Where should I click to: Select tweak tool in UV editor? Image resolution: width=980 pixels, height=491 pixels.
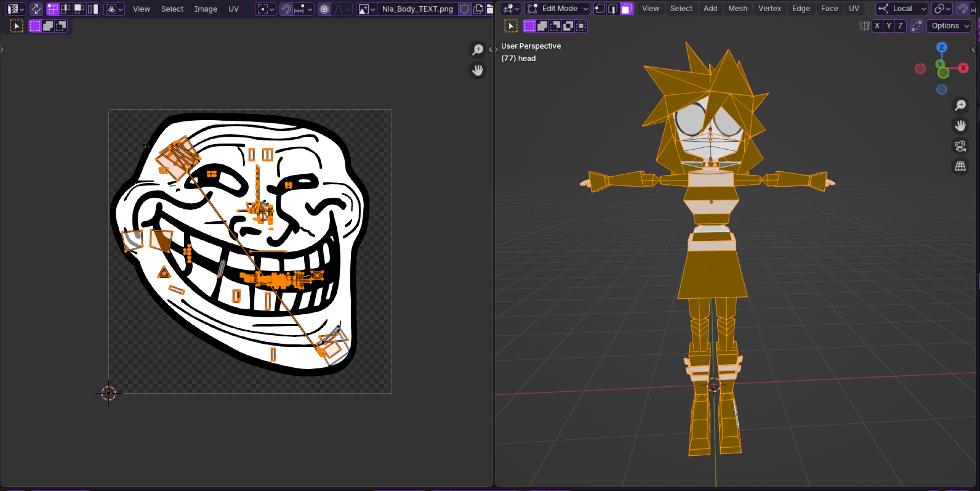click(x=17, y=26)
